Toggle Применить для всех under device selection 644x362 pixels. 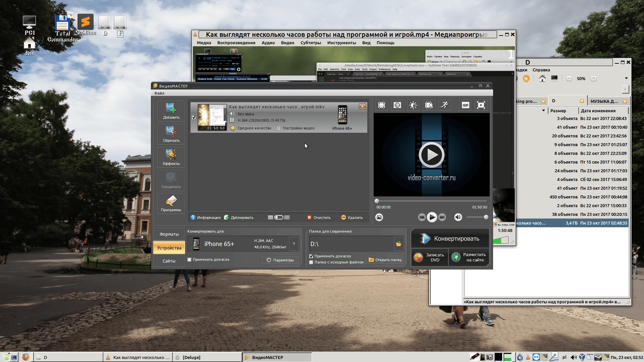click(x=189, y=259)
